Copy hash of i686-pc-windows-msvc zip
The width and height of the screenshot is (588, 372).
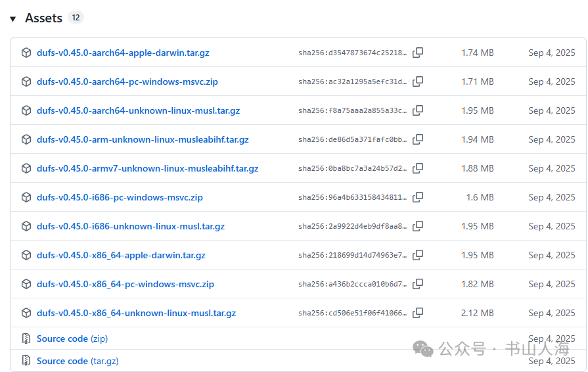click(x=418, y=197)
